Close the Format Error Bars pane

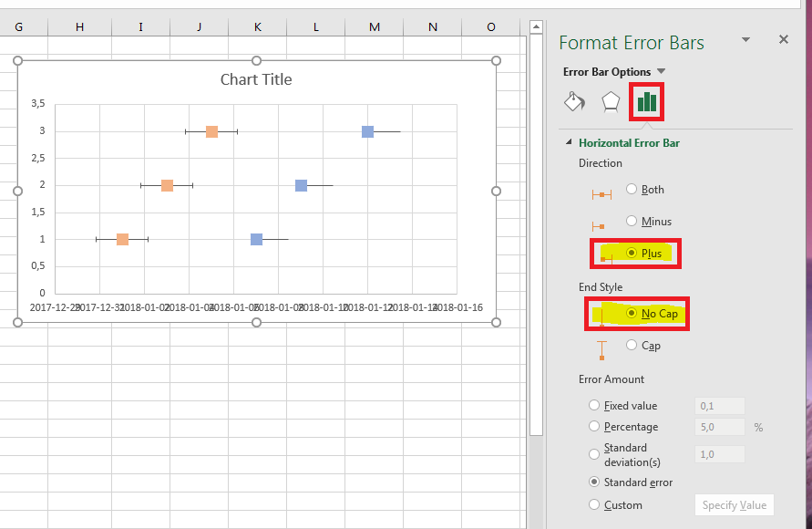pos(784,39)
